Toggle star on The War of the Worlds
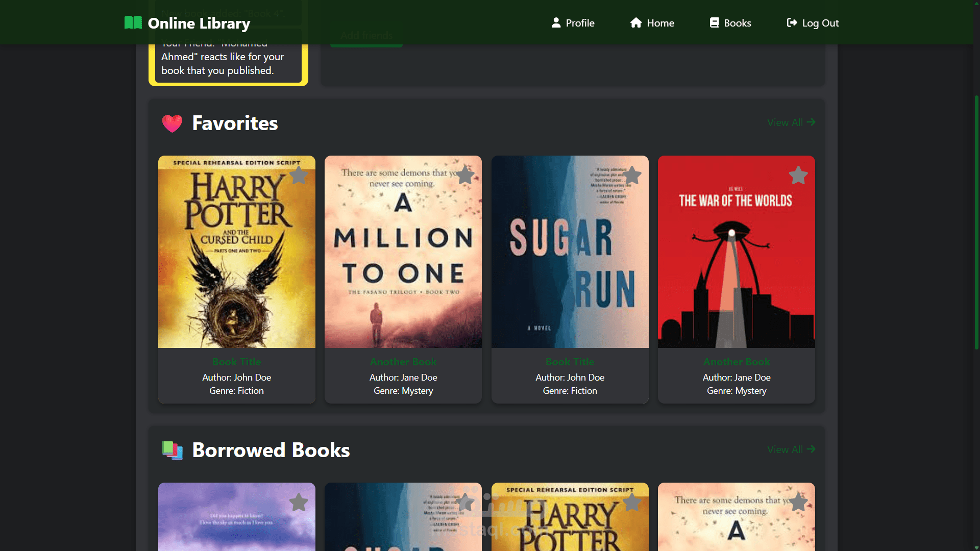This screenshot has width=980, height=551. tap(798, 176)
